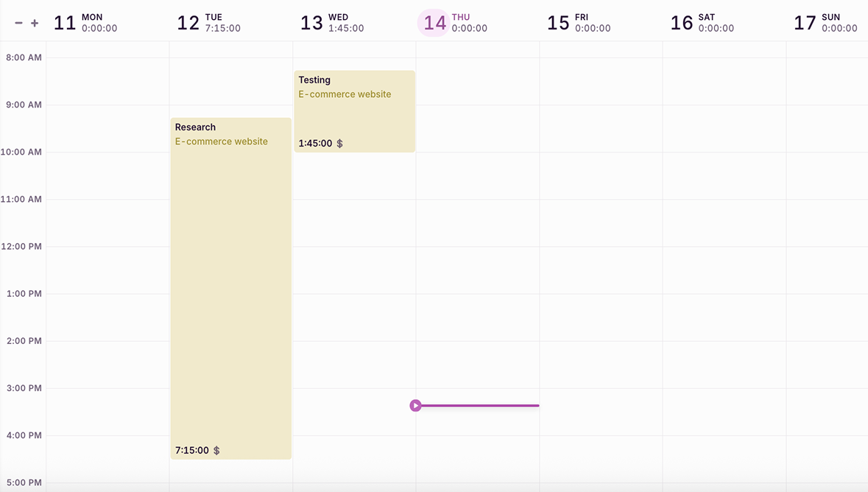Open the Research time entry
868x492 pixels.
point(230,295)
